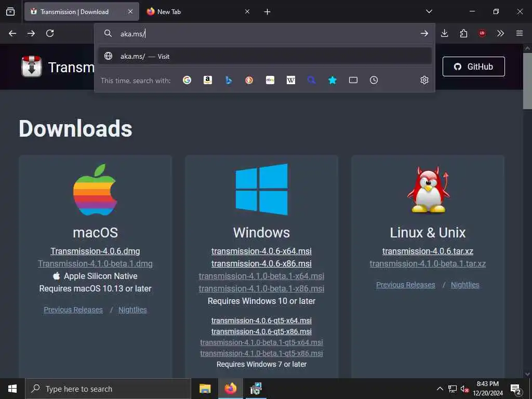
Task: Download transmission-4.1.0-beta.1-x64.msi
Action: [x=262, y=276]
